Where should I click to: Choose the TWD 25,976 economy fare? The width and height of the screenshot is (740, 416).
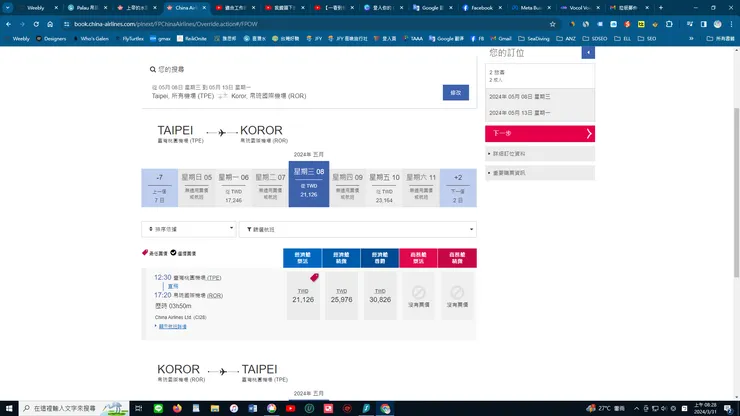[x=341, y=296]
